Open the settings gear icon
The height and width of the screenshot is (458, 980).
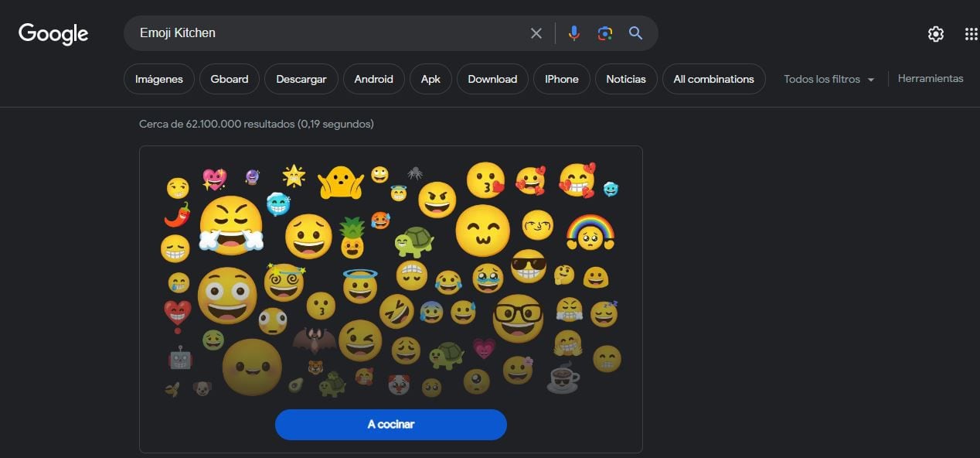pyautogui.click(x=935, y=34)
